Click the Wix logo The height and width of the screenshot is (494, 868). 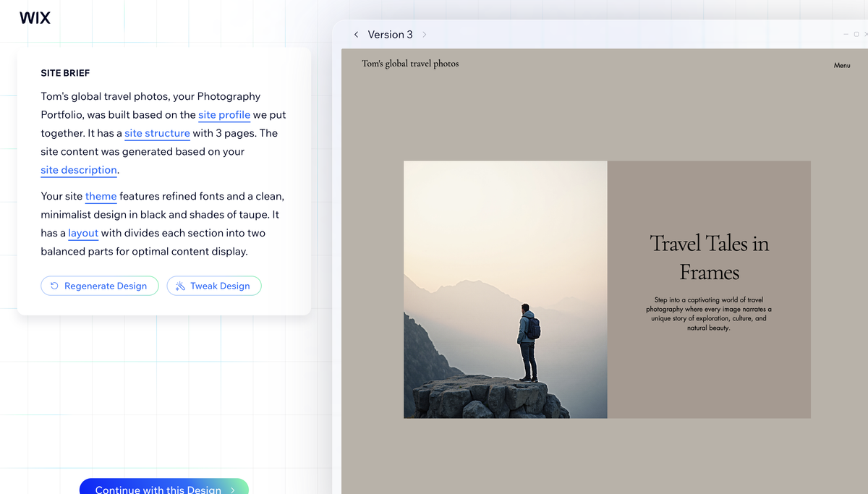click(x=35, y=17)
